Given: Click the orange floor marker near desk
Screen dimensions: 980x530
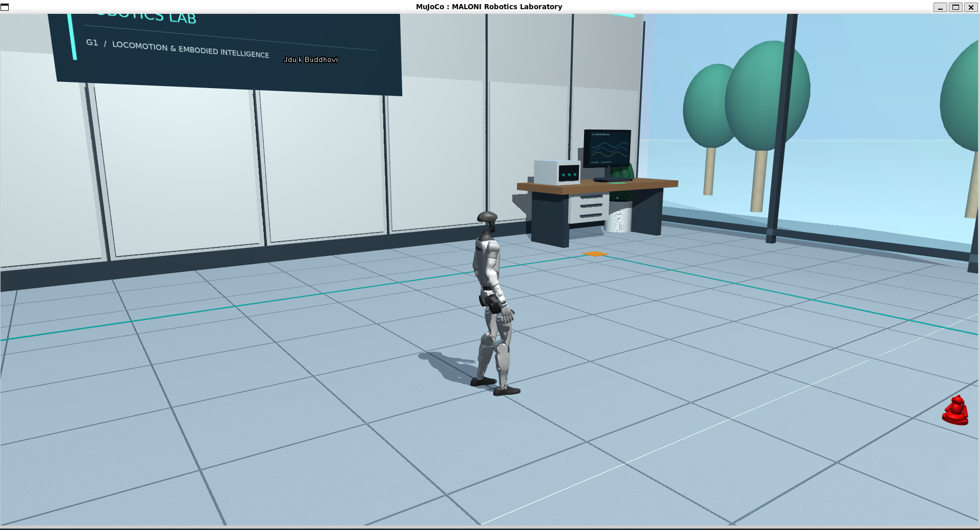Looking at the screenshot, I should click(595, 254).
